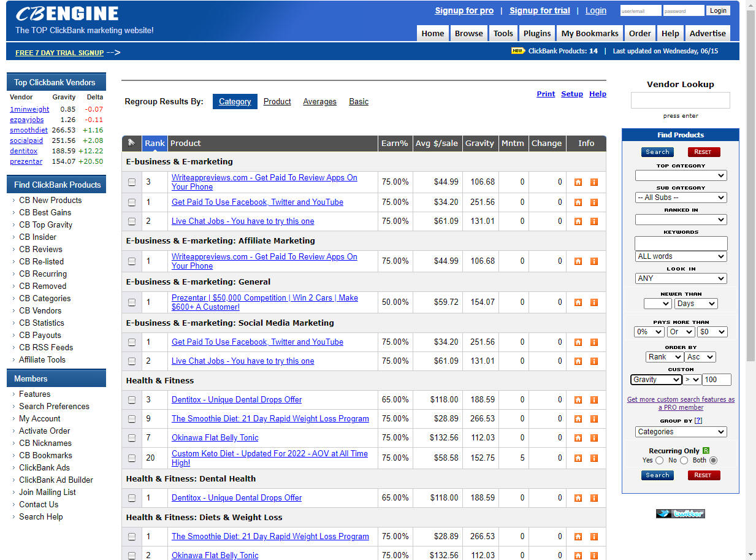Click info icon for Okinawa rank 7 row
This screenshot has height=560, width=756.
594,438
